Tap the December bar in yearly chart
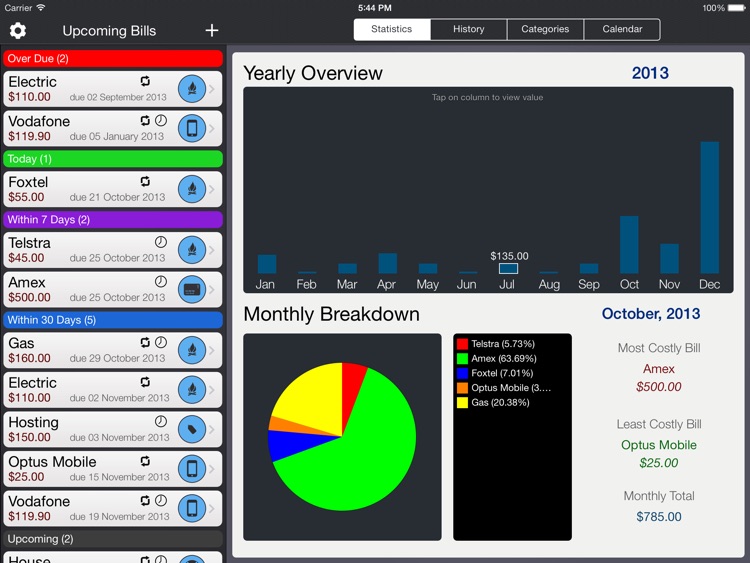This screenshot has width=750, height=563. [709, 207]
